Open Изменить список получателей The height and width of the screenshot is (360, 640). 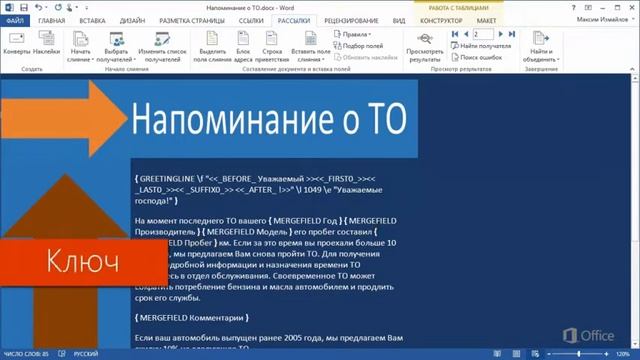pyautogui.click(x=162, y=47)
